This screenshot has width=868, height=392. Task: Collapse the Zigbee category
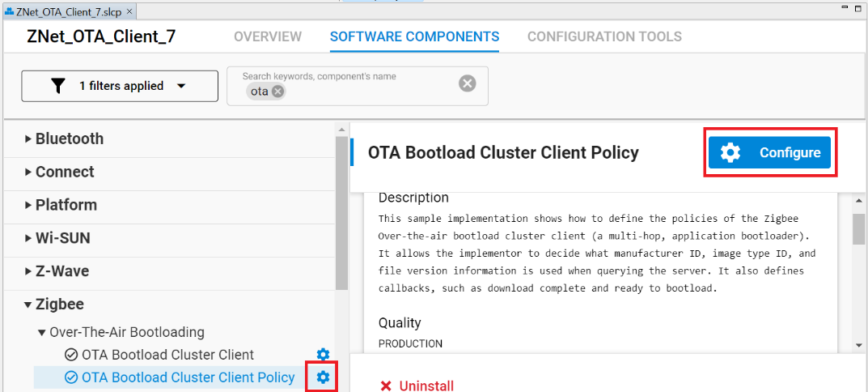(28, 305)
